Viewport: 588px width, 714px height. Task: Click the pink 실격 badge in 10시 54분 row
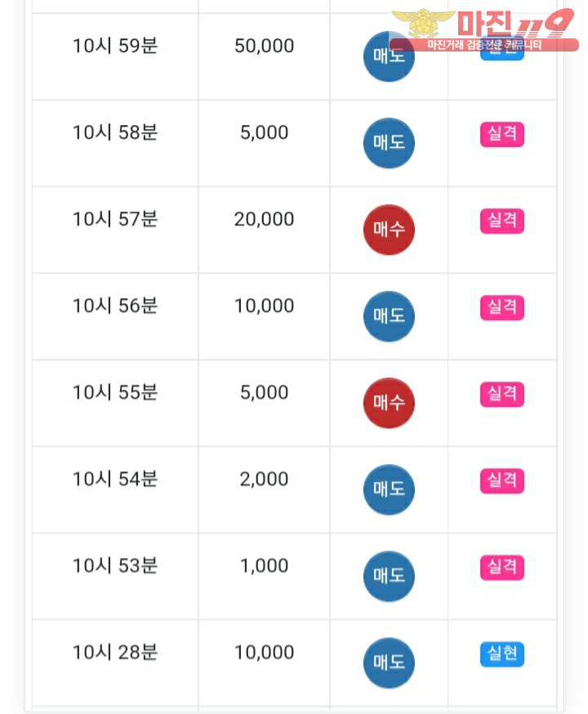point(502,481)
